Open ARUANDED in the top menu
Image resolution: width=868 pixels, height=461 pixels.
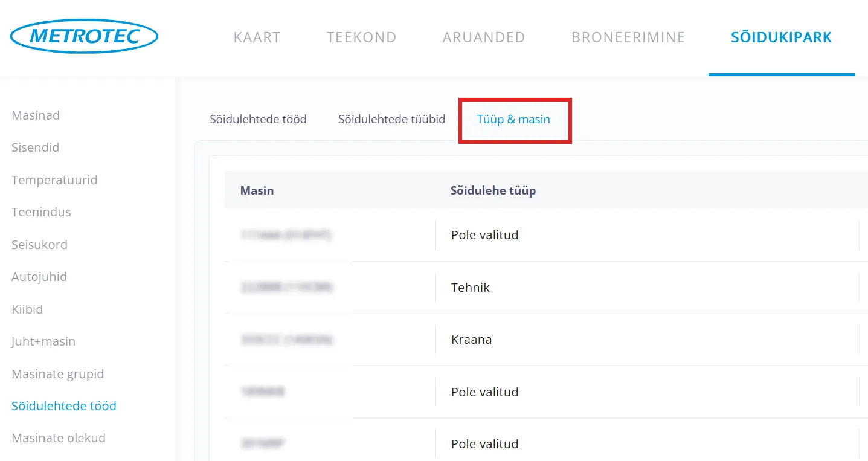click(484, 37)
